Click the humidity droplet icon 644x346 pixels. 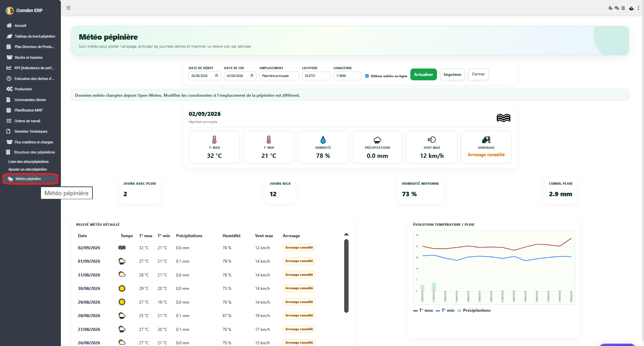[x=323, y=140]
